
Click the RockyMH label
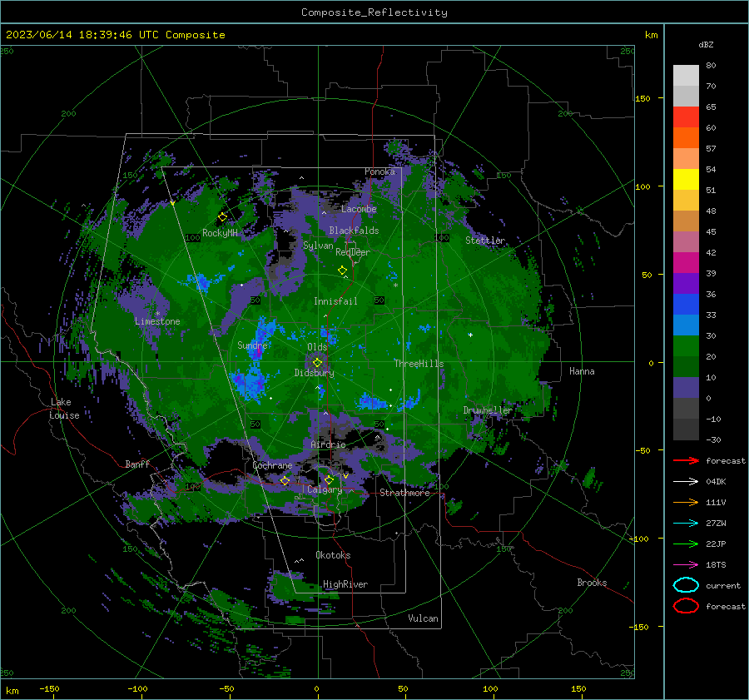coord(220,233)
